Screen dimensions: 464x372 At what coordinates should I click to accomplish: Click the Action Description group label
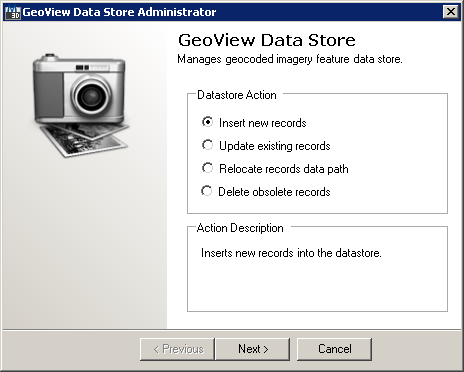240,228
